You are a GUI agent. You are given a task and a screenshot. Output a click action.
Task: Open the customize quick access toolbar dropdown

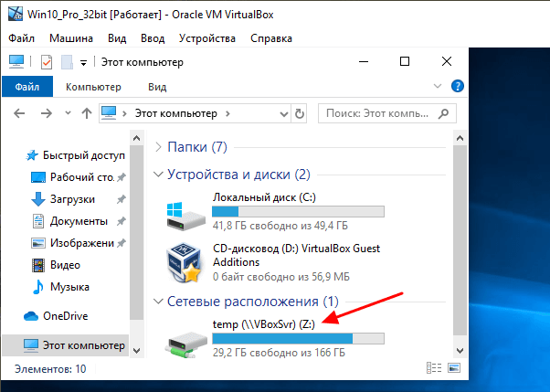point(83,63)
